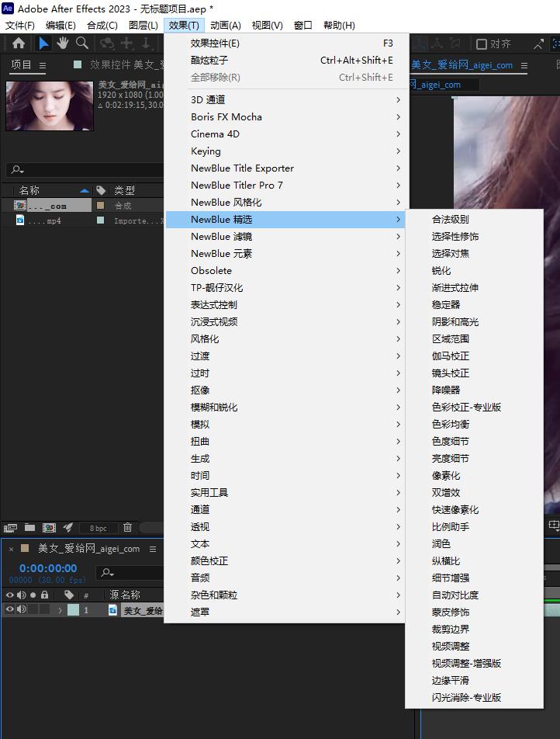
Task: Choose 锐化 from NewBlue 精选 submenu
Action: pos(474,270)
